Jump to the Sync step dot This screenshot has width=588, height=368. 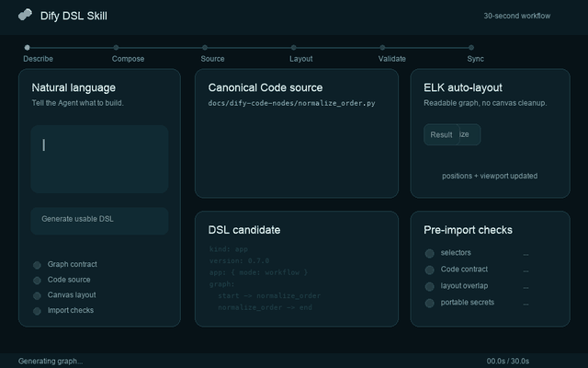pos(471,47)
